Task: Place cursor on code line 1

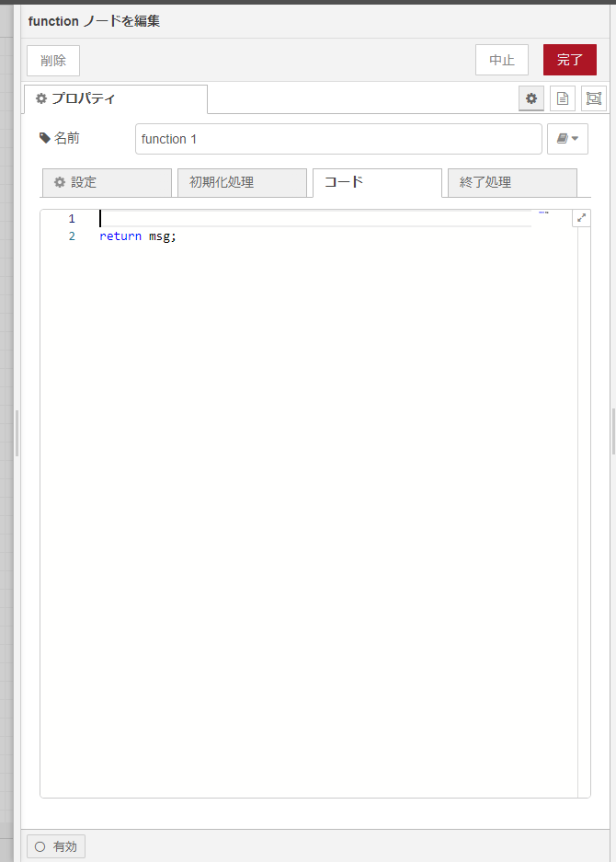Action: pos(314,219)
